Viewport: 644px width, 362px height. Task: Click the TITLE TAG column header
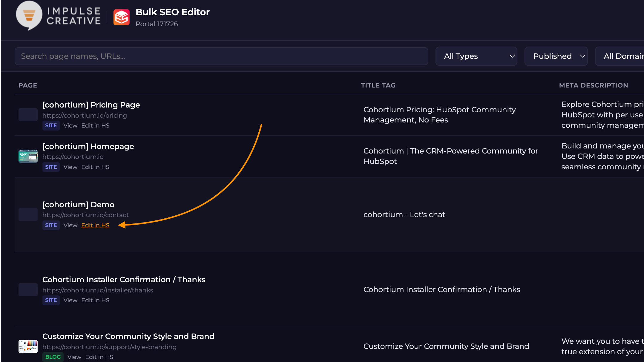(x=378, y=85)
